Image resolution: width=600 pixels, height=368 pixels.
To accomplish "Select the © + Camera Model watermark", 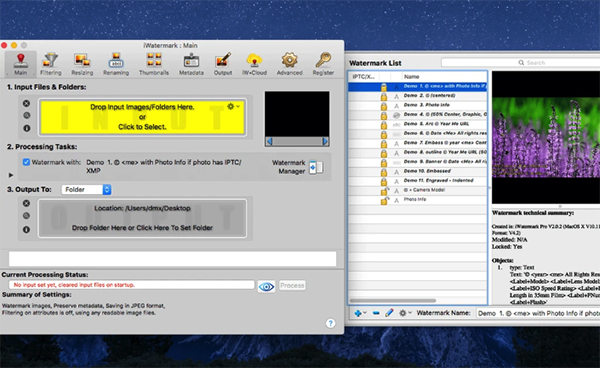I will [418, 190].
